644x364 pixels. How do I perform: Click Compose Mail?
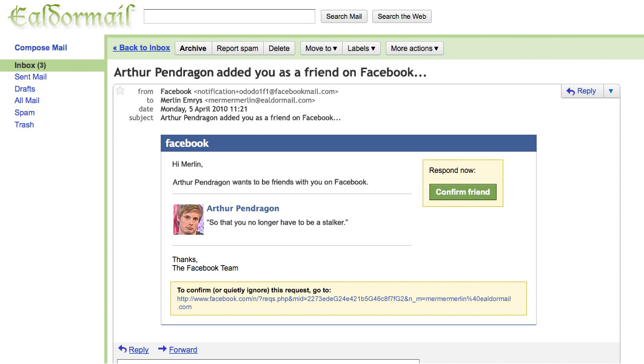click(41, 48)
